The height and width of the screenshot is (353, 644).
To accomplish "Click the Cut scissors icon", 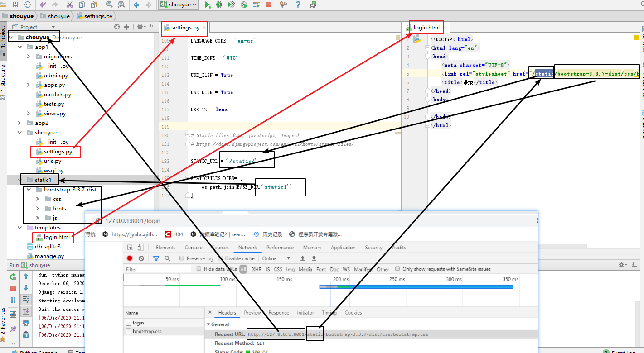I will [69, 5].
